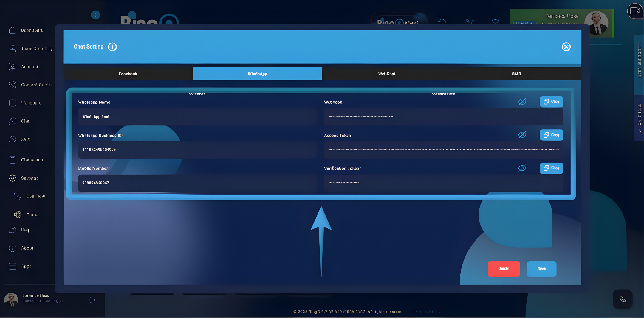644x319 pixels.
Task: Switch to the WebChat tab
Action: [387, 74]
